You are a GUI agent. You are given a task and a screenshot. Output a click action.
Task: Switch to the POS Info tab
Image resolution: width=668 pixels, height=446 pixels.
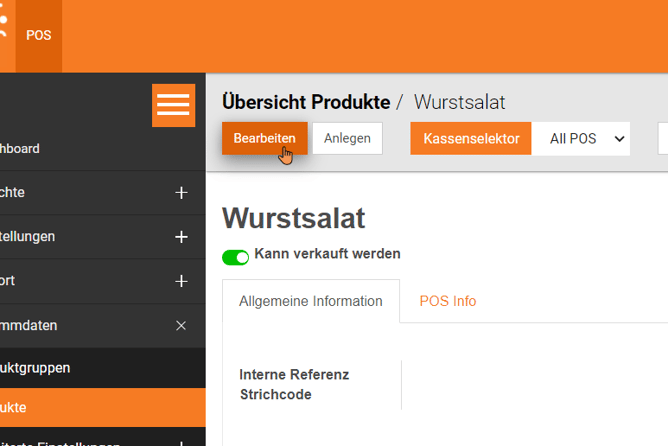(x=447, y=301)
